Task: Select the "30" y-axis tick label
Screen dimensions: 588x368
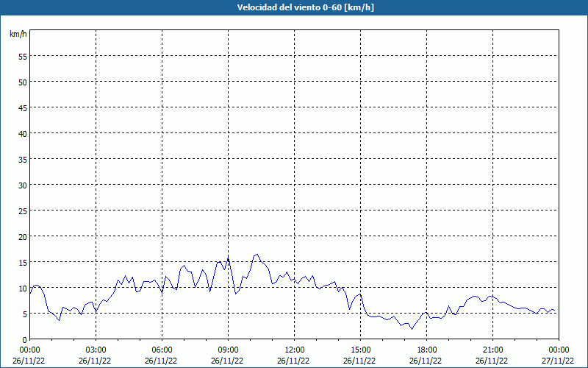Action: 23,185
